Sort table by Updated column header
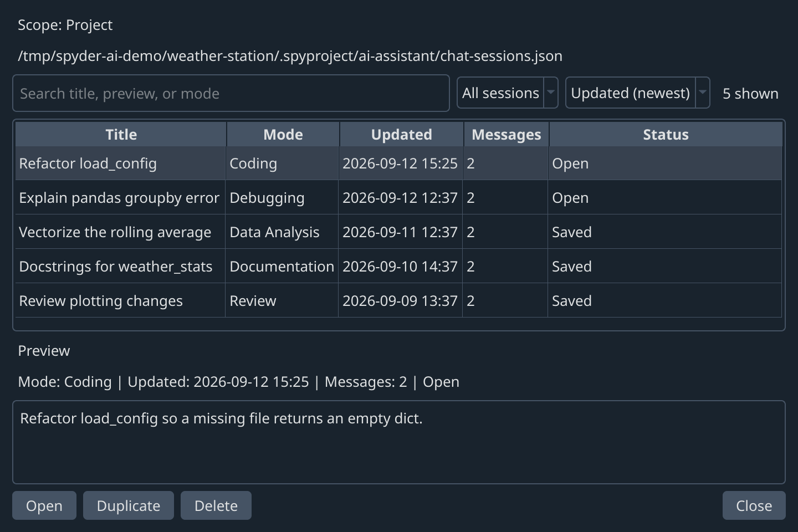 tap(401, 135)
